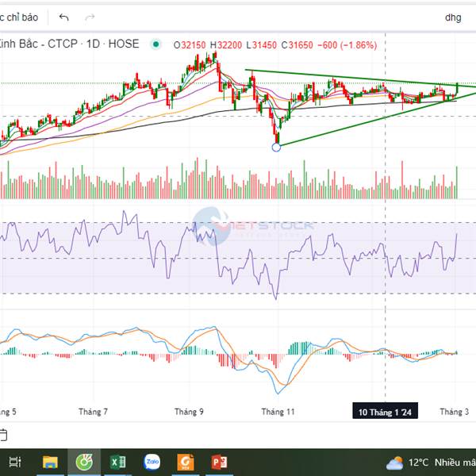The width and height of the screenshot is (476, 476).
Task: Open File Explorer from the taskbar
Action: (50, 462)
